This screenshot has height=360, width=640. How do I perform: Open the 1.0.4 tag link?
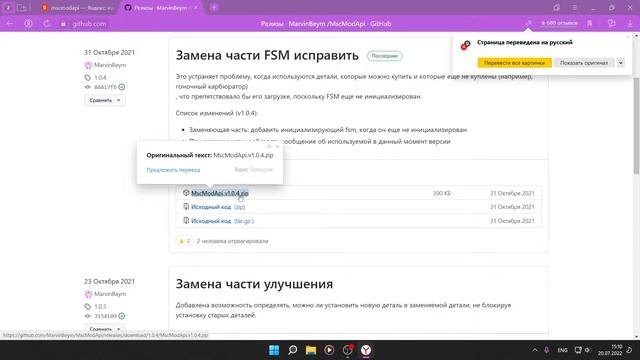[x=100, y=78]
